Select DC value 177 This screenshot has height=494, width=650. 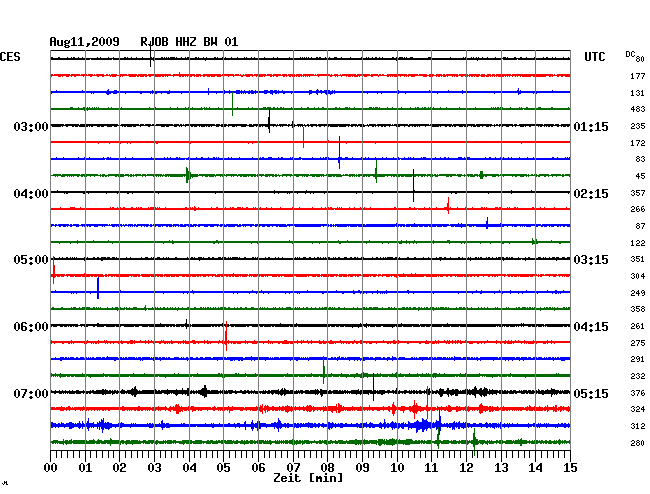tap(638, 76)
